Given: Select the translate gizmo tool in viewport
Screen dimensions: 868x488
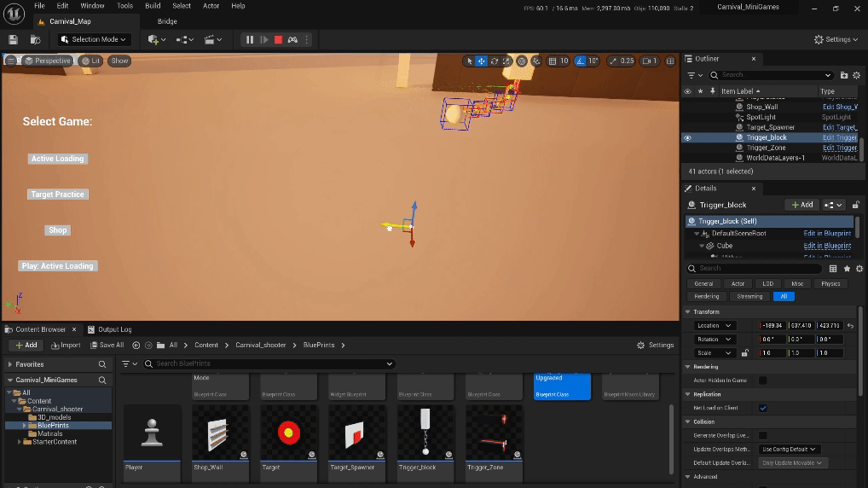Looking at the screenshot, I should (482, 61).
